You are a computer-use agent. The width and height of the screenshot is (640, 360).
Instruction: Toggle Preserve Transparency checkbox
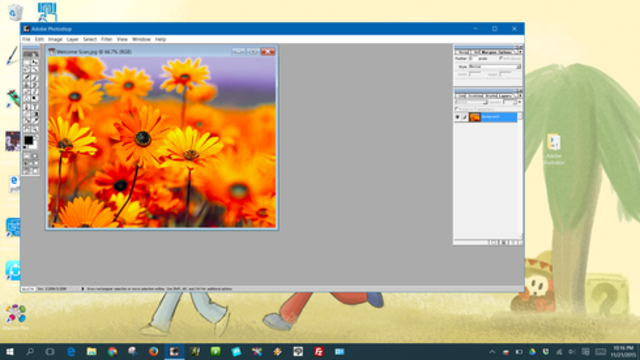[x=457, y=109]
